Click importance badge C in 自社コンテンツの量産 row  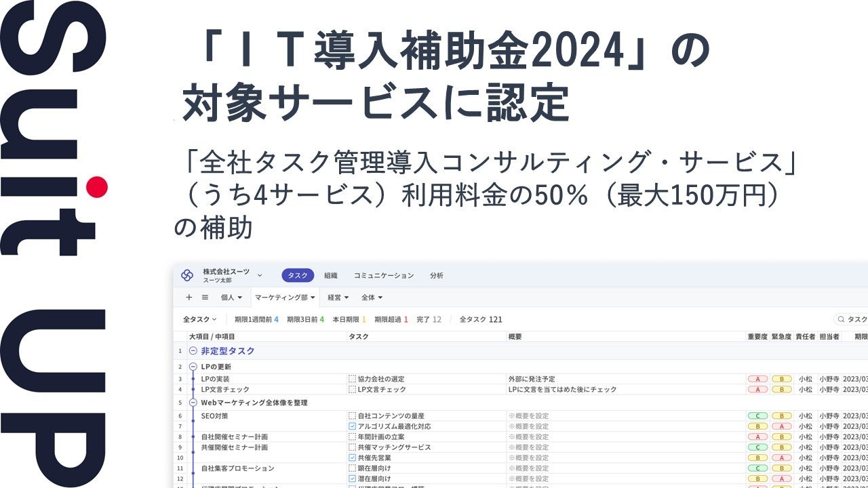click(x=757, y=415)
